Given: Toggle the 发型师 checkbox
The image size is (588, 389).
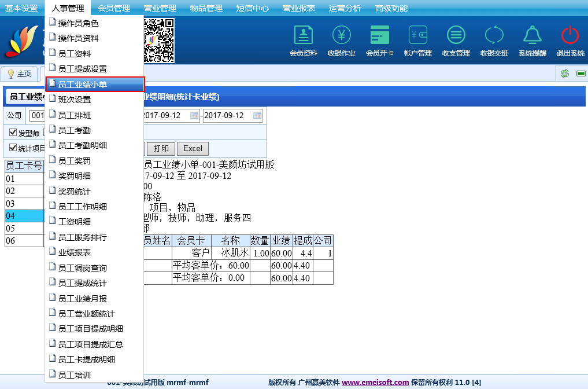Looking at the screenshot, I should click(x=13, y=133).
